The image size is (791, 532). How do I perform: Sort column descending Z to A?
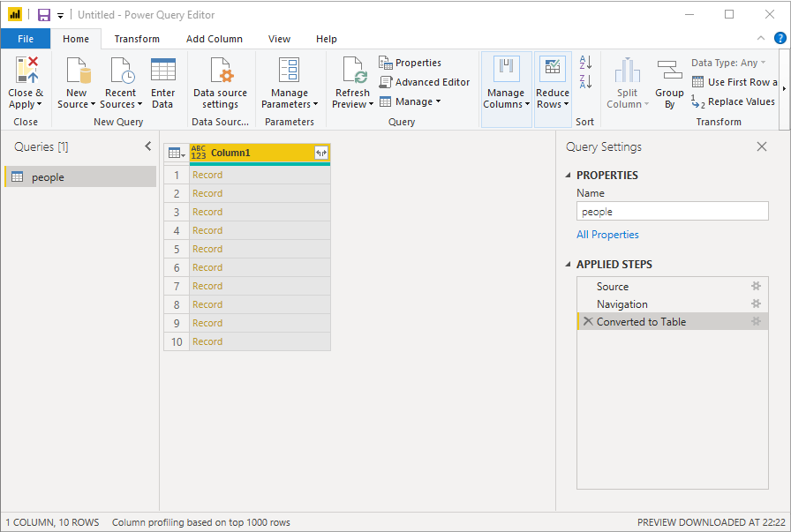[x=585, y=81]
